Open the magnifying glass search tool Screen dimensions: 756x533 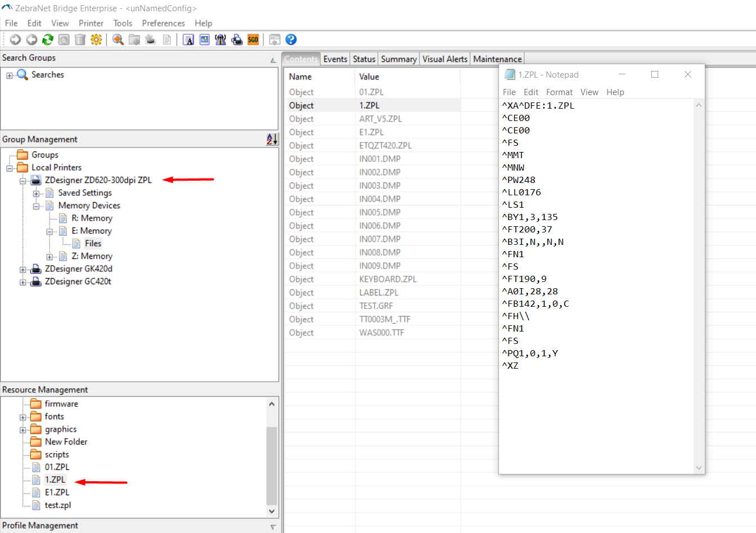[118, 39]
